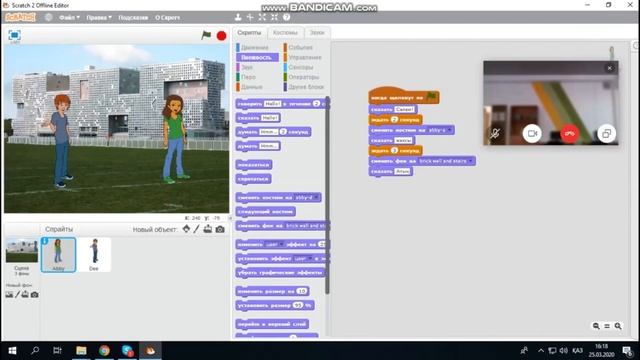The width and height of the screenshot is (640, 360).
Task: Choose new backdrop from library icon
Action: pyautogui.click(x=9, y=294)
